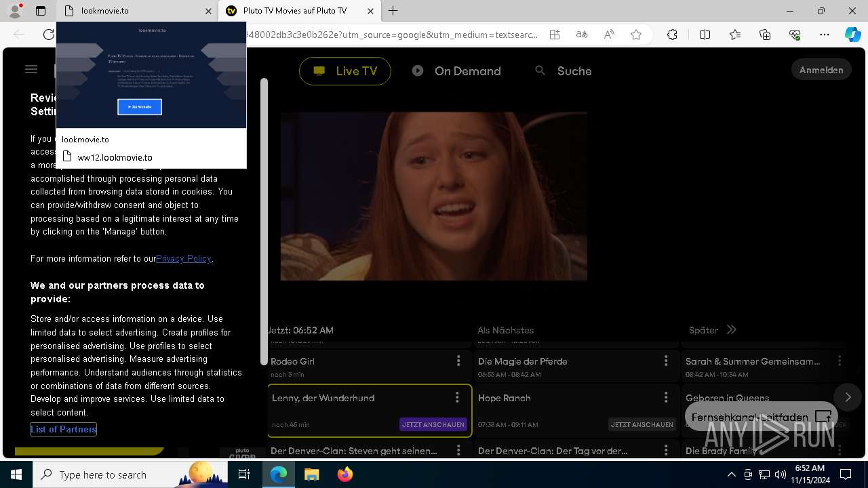Go back to the previous page

(19, 35)
